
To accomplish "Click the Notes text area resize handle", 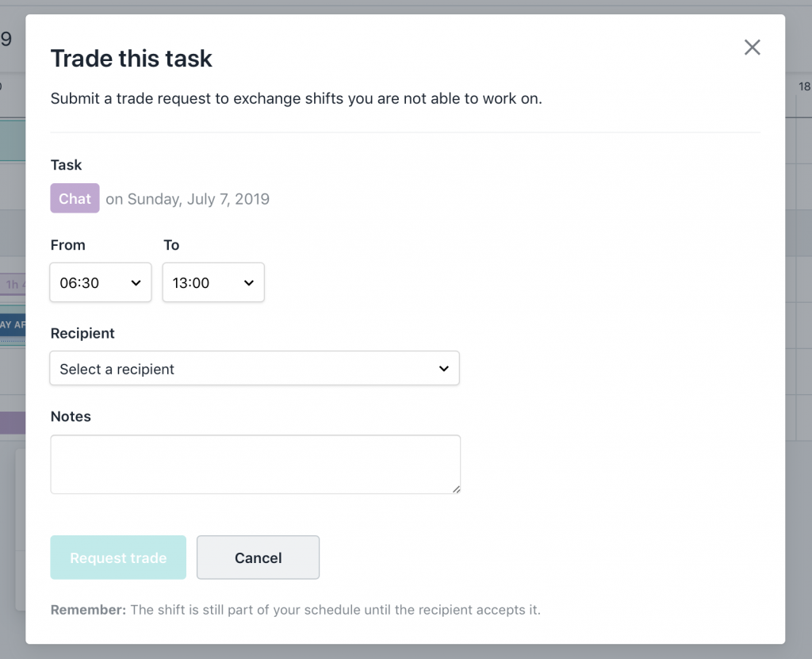I will (456, 489).
